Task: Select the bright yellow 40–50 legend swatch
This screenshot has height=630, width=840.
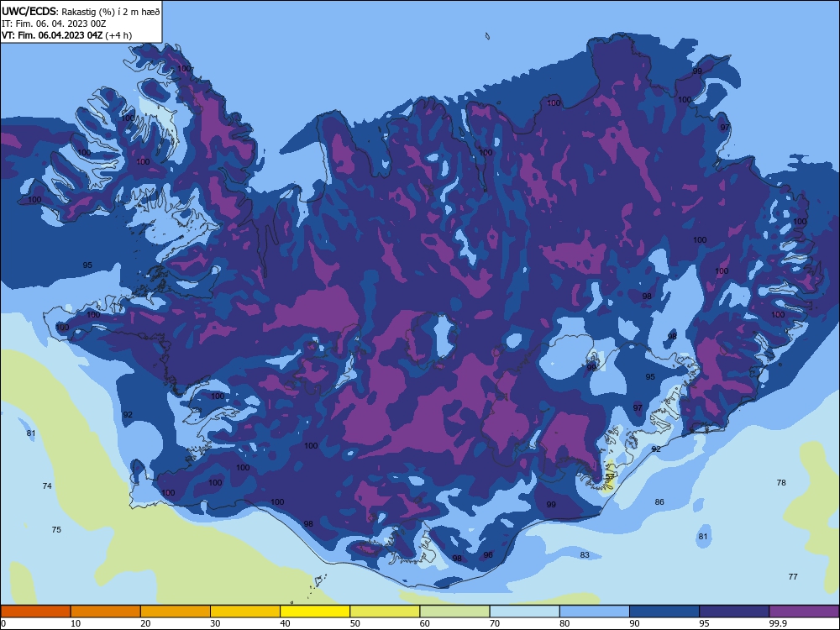Action: pyautogui.click(x=315, y=612)
